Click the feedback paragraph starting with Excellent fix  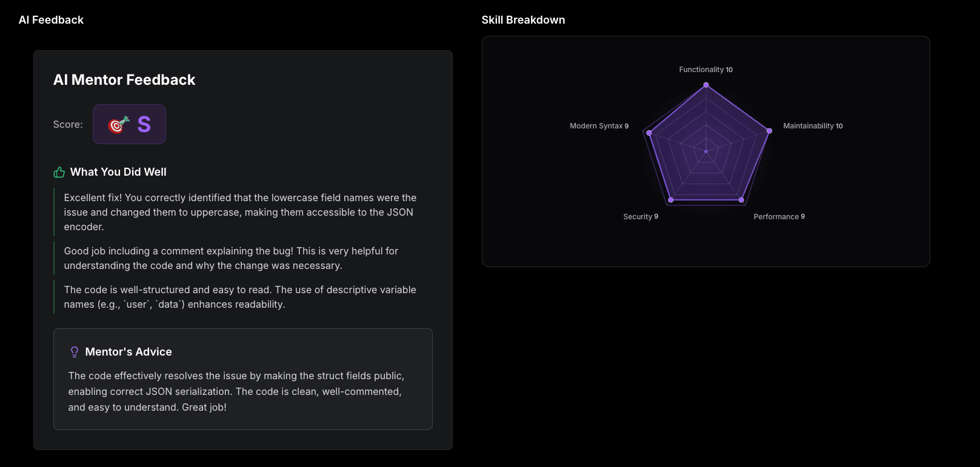coord(240,212)
